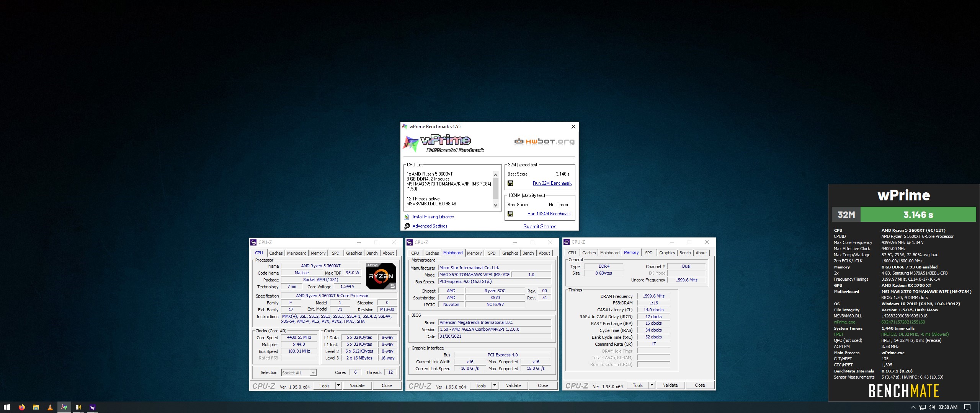980x413 pixels.
Task: Open network status tray icon
Action: pyautogui.click(x=923, y=407)
